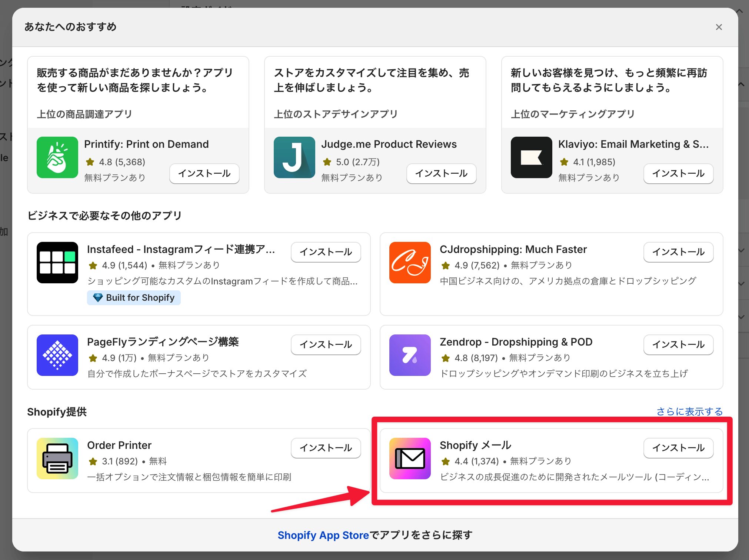Close the あなたへのおすすめ dialog
The width and height of the screenshot is (749, 560).
[x=719, y=27]
